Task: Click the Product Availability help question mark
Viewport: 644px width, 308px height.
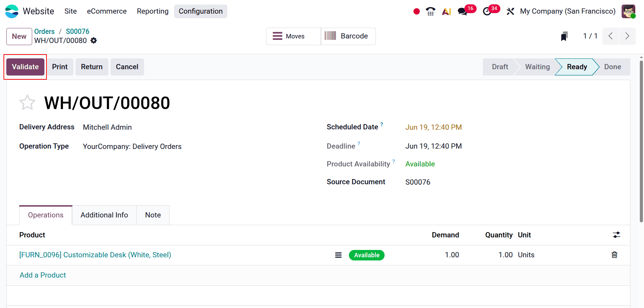Action: tap(394, 161)
